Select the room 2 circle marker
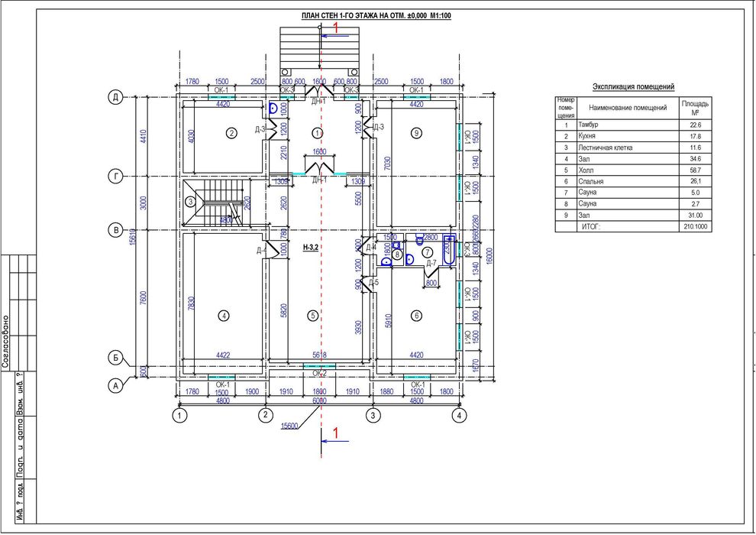 coord(232,133)
